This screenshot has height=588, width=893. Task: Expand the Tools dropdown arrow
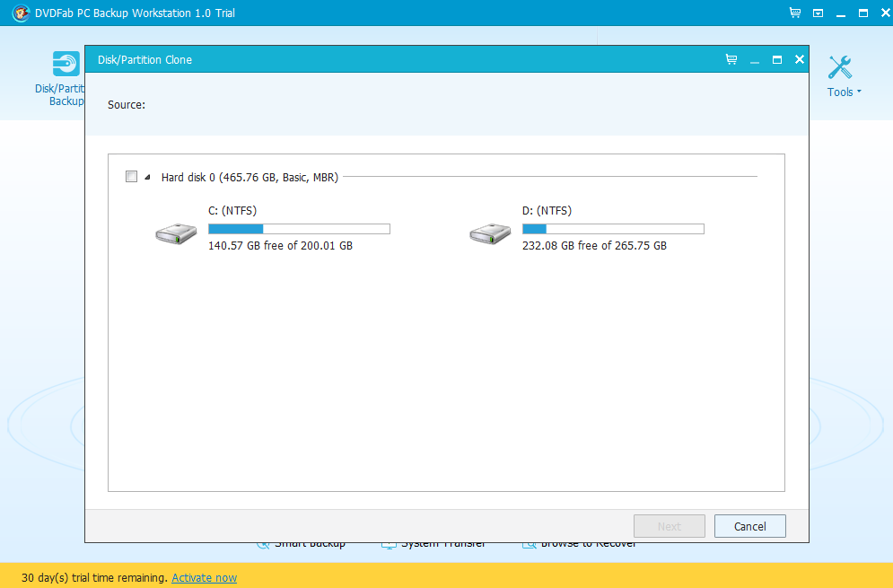pos(859,92)
